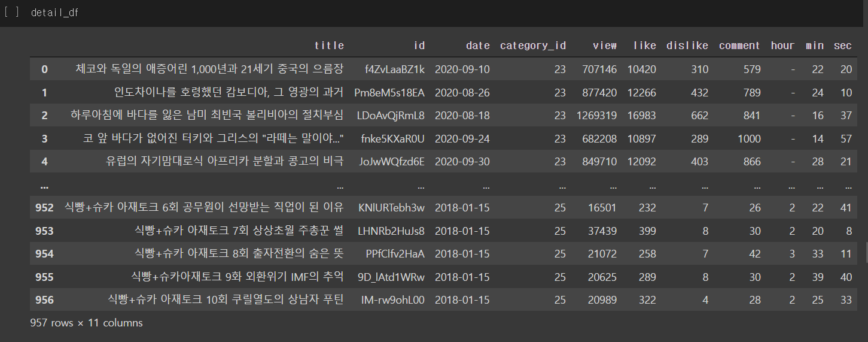Click row index 4

[44, 162]
